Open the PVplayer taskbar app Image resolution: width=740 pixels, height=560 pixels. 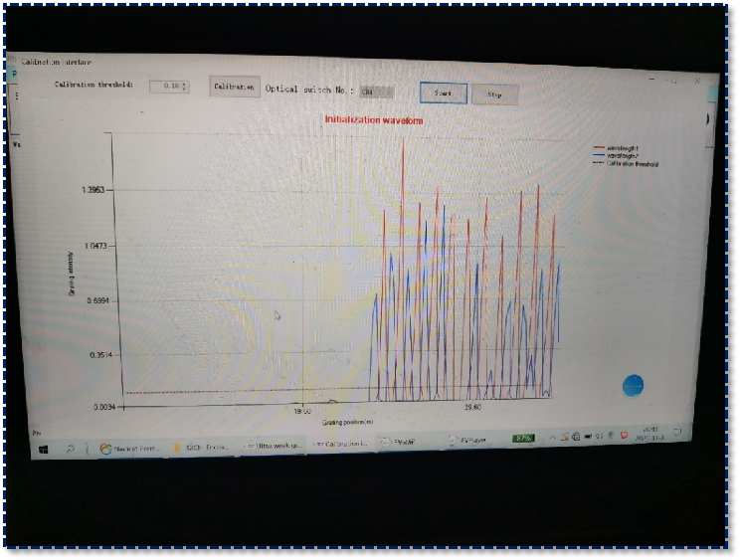[x=467, y=441]
